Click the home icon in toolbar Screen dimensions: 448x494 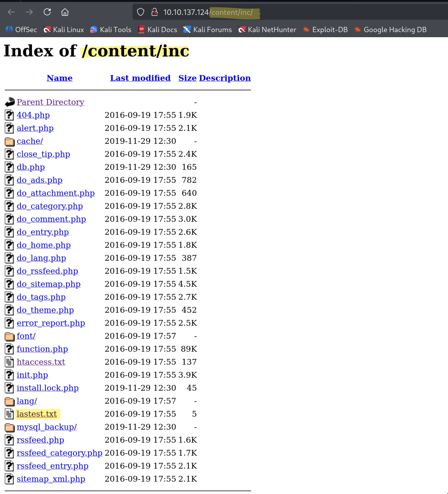(65, 12)
